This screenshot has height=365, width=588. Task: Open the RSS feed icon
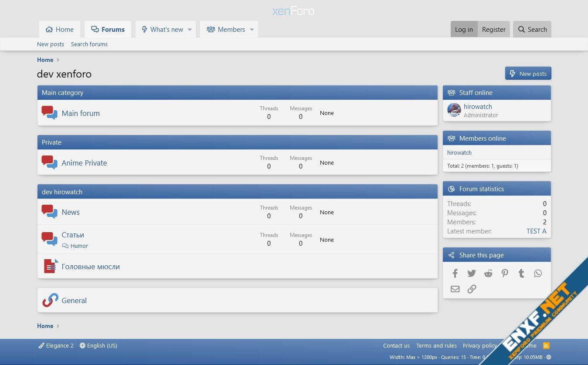point(546,345)
